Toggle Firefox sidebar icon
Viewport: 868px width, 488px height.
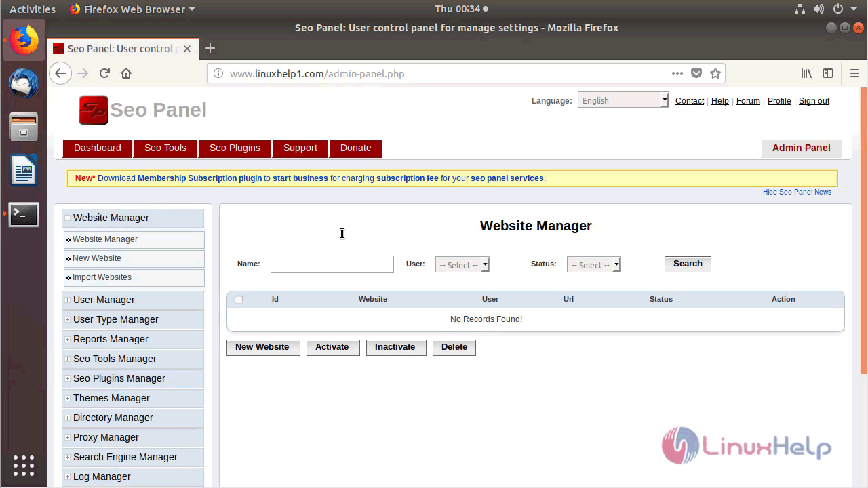tap(828, 73)
